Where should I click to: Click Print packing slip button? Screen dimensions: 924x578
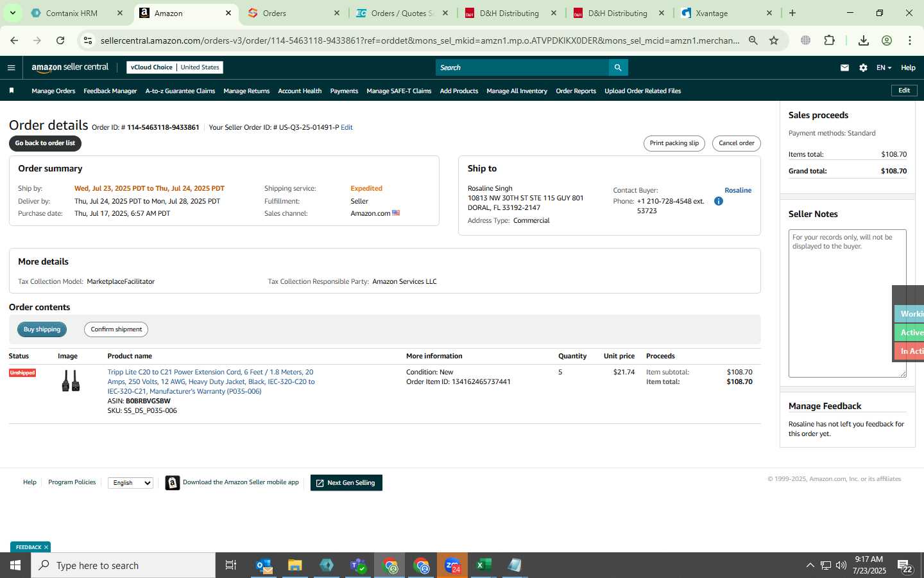[x=674, y=143]
